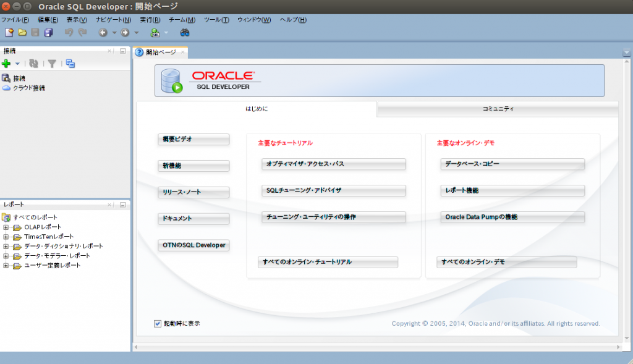633x364 pixels.
Task: Click the 概要ビデオ button
Action: 193,139
